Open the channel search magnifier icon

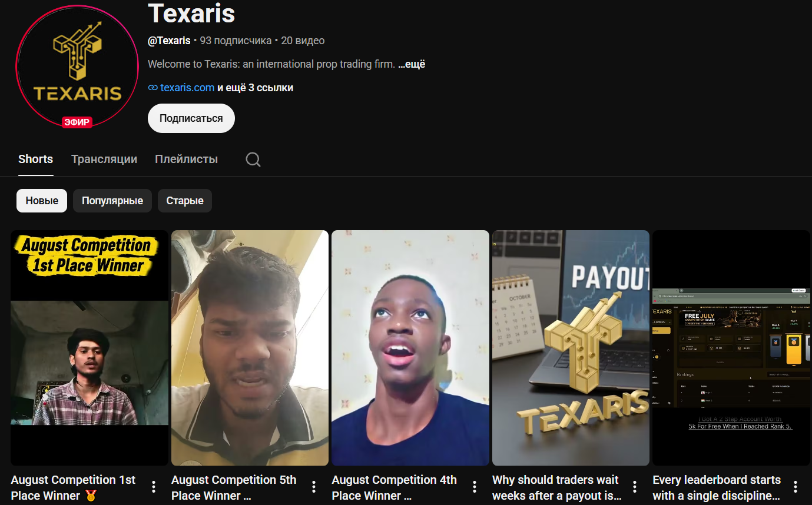[253, 160]
